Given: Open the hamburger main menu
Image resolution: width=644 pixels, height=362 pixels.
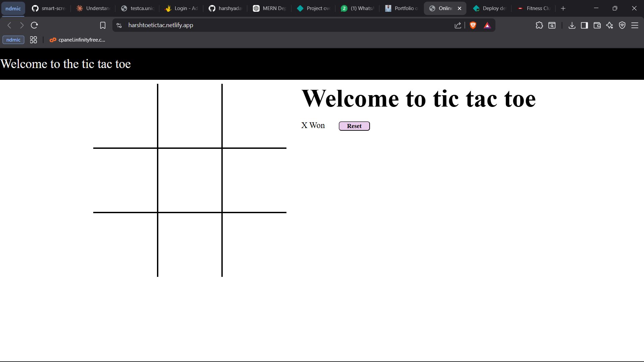Looking at the screenshot, I should coord(635,25).
